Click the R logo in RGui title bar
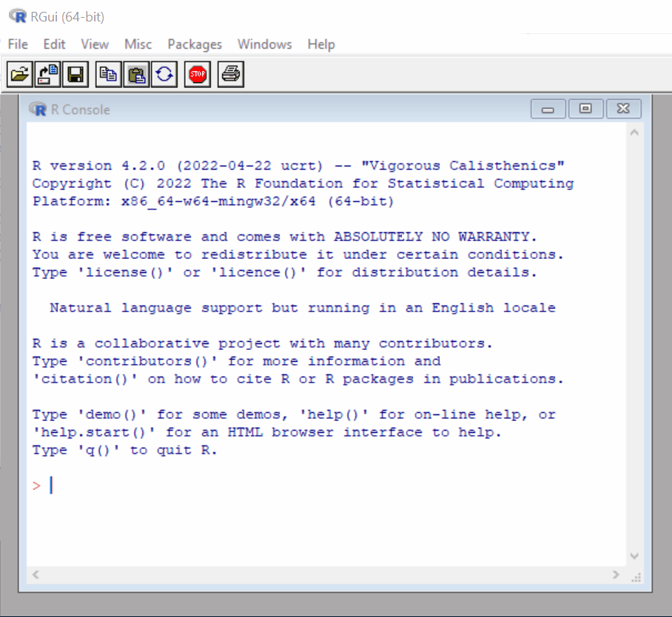672x617 pixels. pyautogui.click(x=18, y=17)
